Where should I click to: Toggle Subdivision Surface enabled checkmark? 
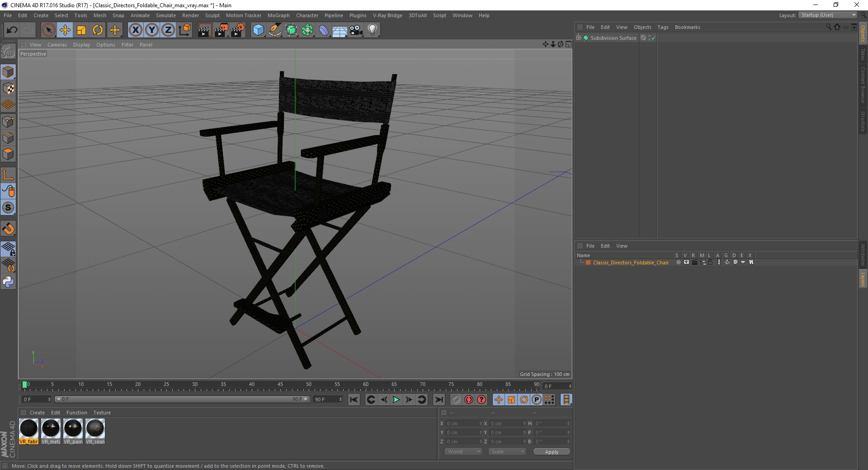pos(653,38)
